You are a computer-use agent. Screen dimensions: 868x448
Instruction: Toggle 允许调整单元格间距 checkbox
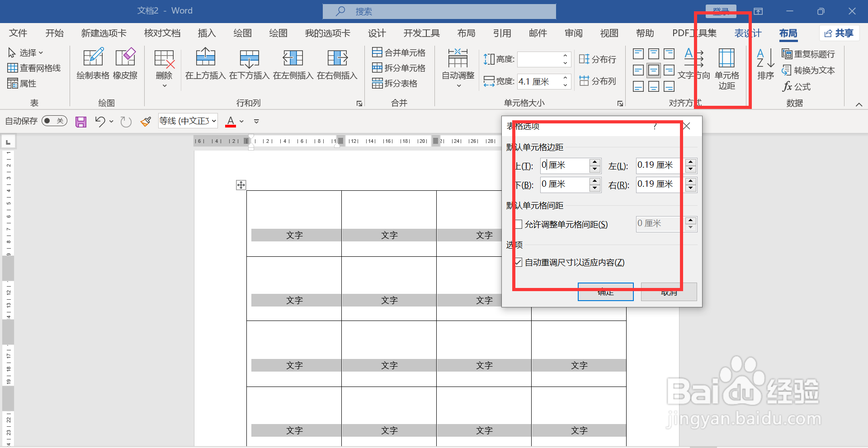(518, 224)
